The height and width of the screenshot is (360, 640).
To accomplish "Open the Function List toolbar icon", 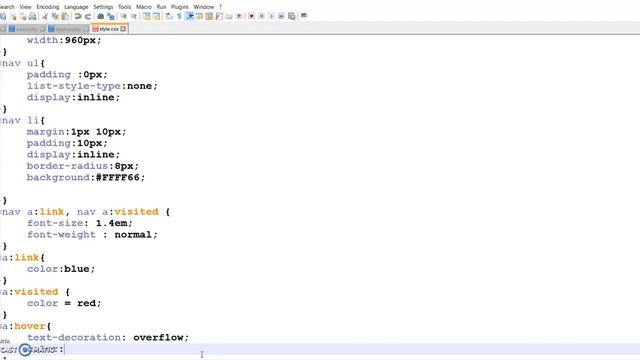I will pyautogui.click(x=219, y=16).
